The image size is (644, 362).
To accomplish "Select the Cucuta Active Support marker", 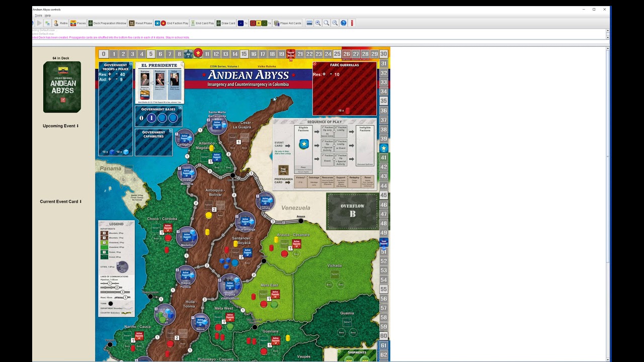I will pos(265,201).
